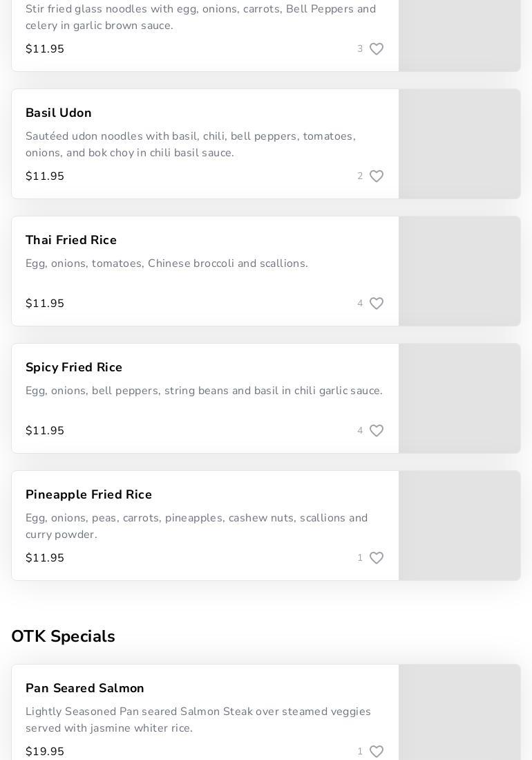This screenshot has width=532, height=760.
Task: Click the OTK Specials section heading
Action: [63, 636]
